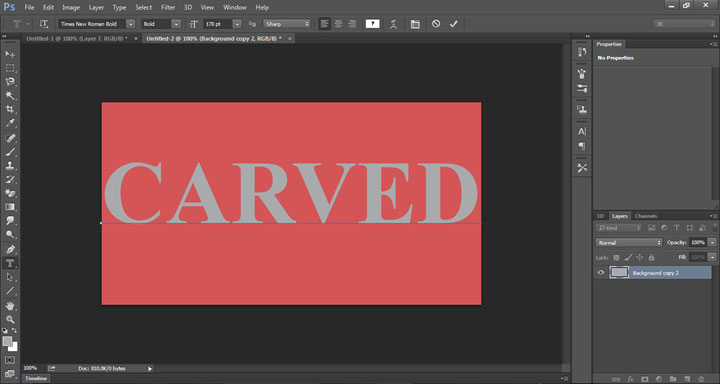
Task: Select the Crop tool
Action: [10, 109]
